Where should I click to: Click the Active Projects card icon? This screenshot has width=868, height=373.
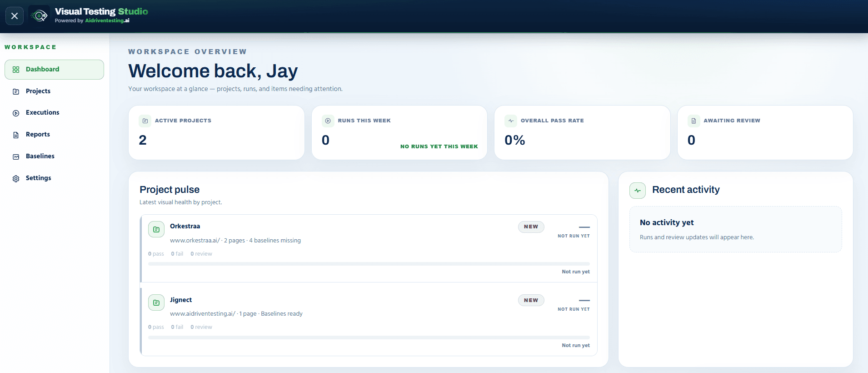pyautogui.click(x=145, y=121)
